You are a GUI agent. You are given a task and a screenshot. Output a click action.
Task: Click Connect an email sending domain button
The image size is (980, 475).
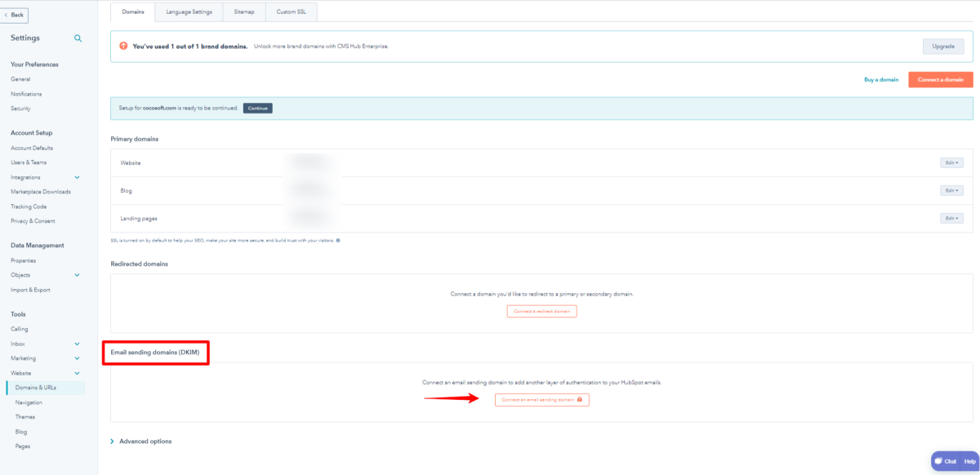click(541, 400)
